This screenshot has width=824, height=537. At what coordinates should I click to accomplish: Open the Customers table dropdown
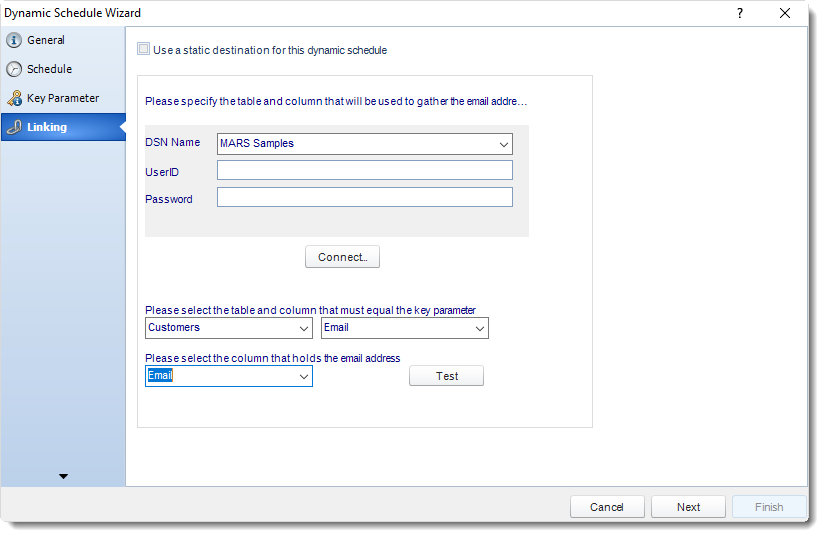(303, 328)
